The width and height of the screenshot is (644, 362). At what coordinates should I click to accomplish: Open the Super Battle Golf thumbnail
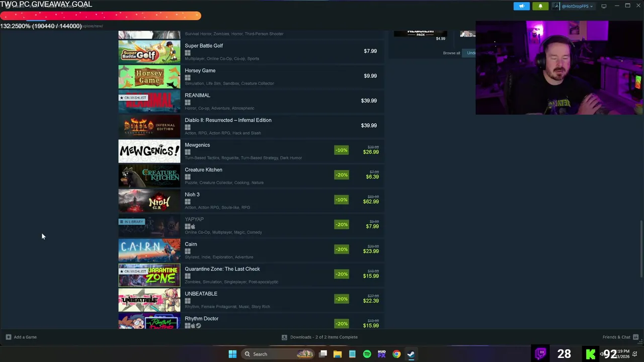tap(149, 52)
